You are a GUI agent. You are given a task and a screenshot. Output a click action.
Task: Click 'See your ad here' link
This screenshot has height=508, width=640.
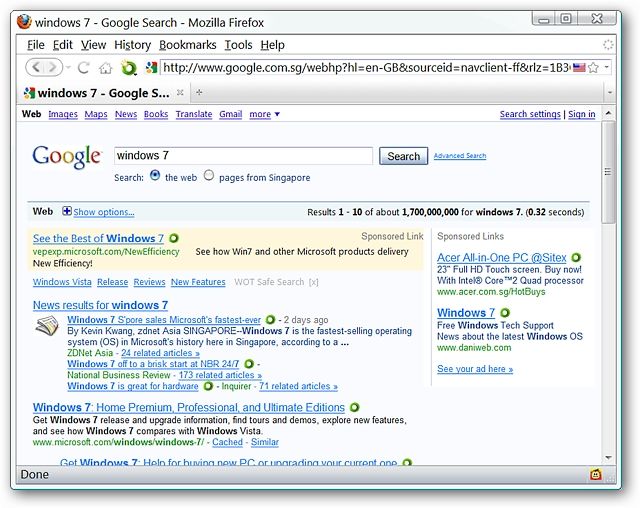pos(475,369)
